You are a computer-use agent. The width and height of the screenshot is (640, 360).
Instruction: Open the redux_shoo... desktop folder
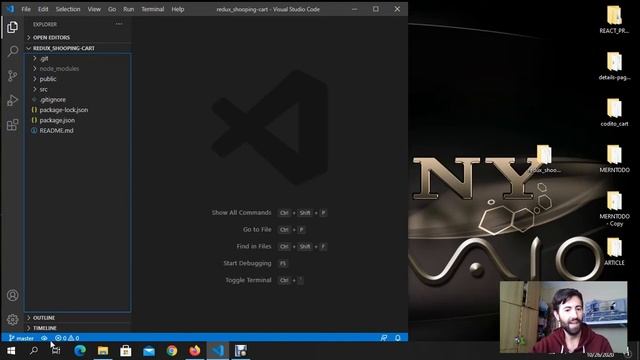(x=544, y=159)
